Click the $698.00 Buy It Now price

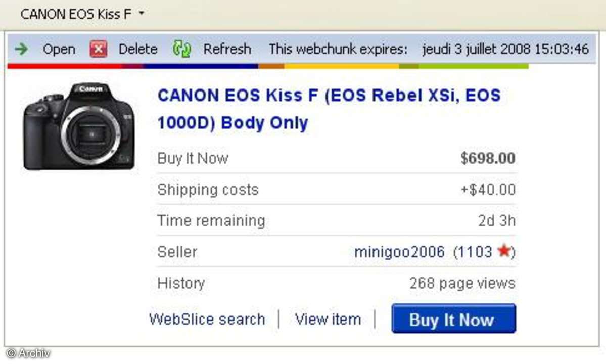(488, 158)
